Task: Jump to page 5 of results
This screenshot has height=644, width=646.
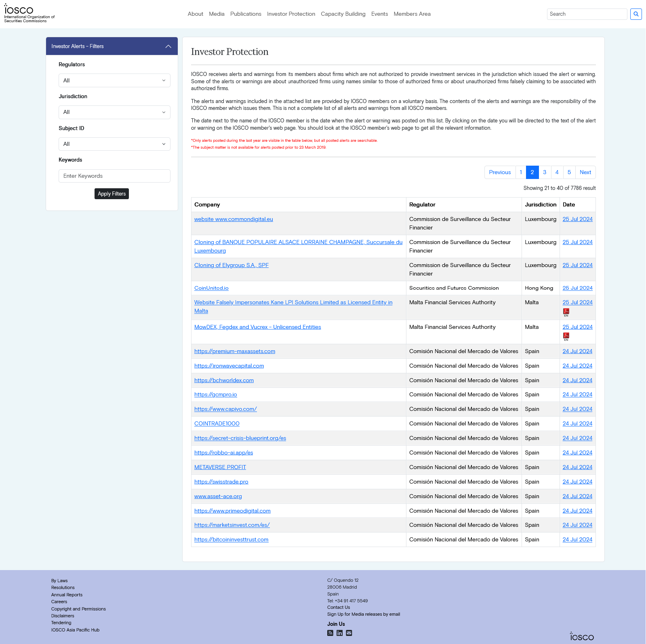Action: pyautogui.click(x=569, y=173)
